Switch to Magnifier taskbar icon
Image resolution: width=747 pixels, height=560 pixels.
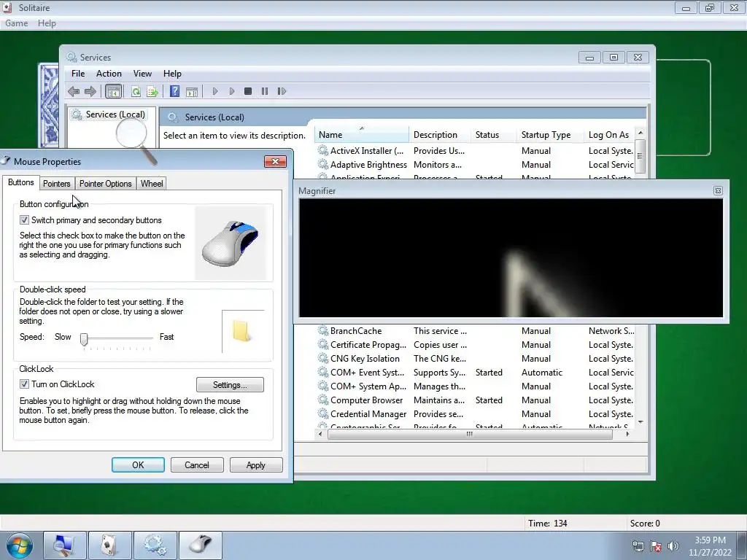point(64,545)
